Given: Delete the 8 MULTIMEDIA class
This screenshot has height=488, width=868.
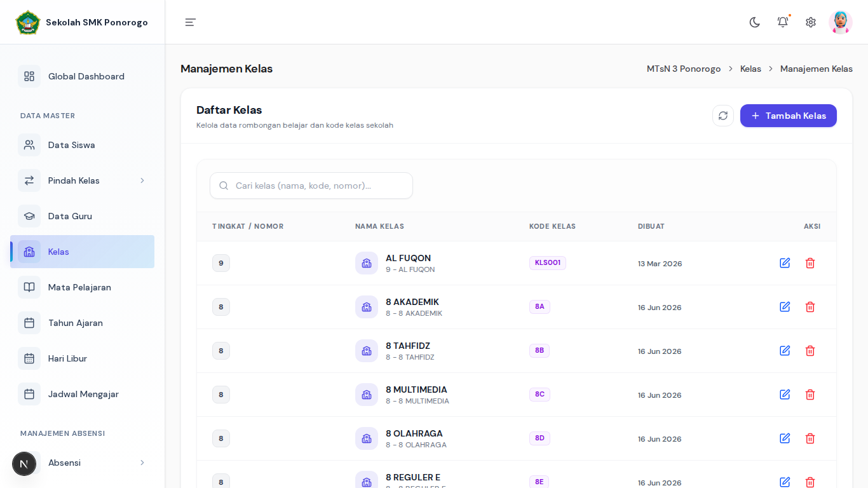Looking at the screenshot, I should pos(810,395).
